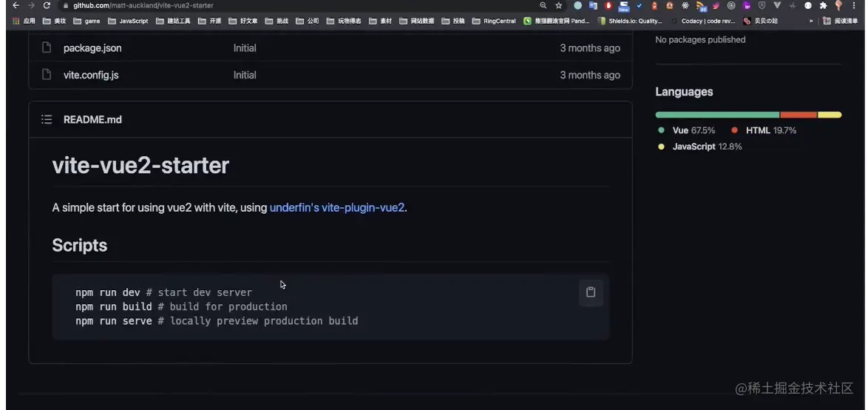The height and width of the screenshot is (410, 868).
Task: Click the lock icon in the address bar
Action: (x=66, y=5)
